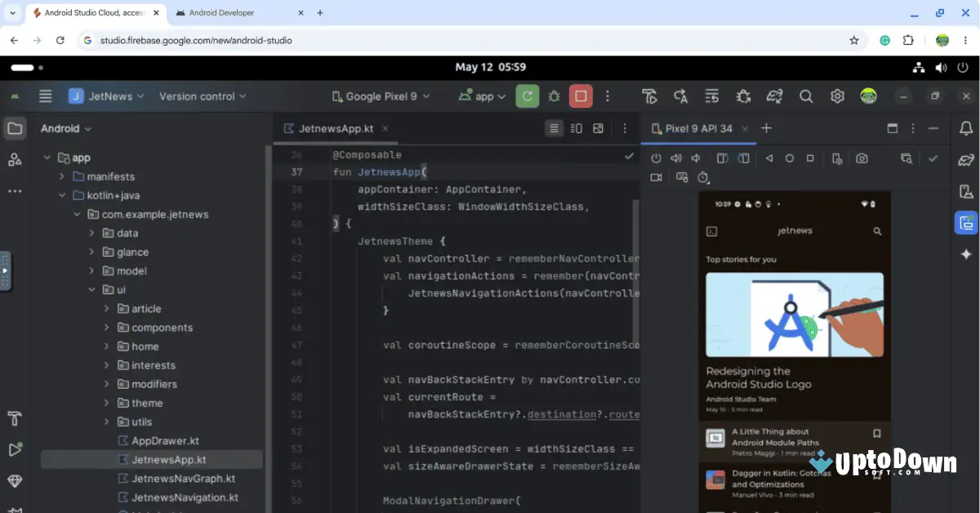Rotate the virtual device counterclockwise
Screen dimensions: 980x513
pyautogui.click(x=724, y=158)
